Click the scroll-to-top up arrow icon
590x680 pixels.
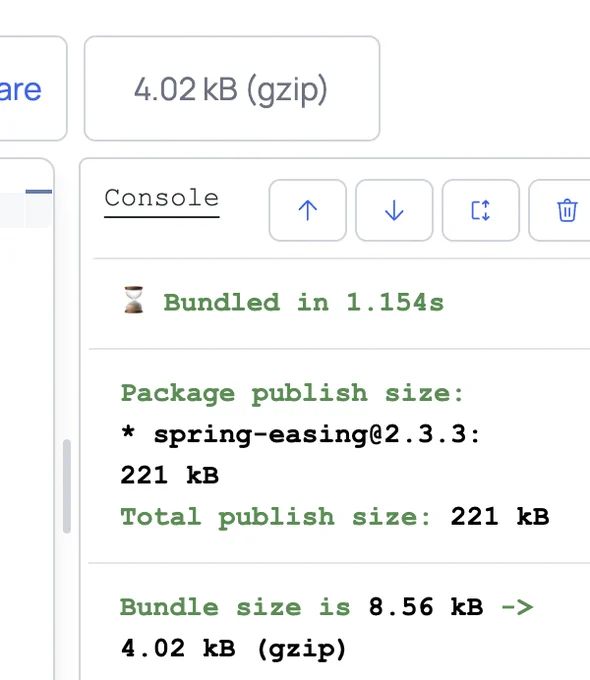(x=308, y=210)
